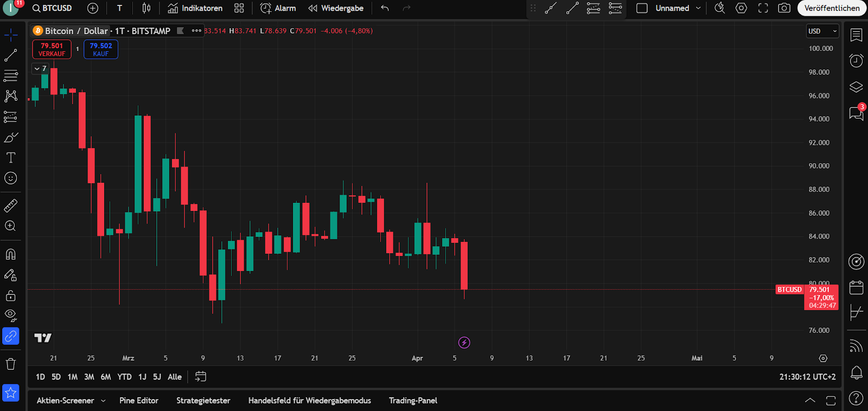Expand the Unnamed layout dropdown
This screenshot has width=868, height=411.
tap(698, 8)
